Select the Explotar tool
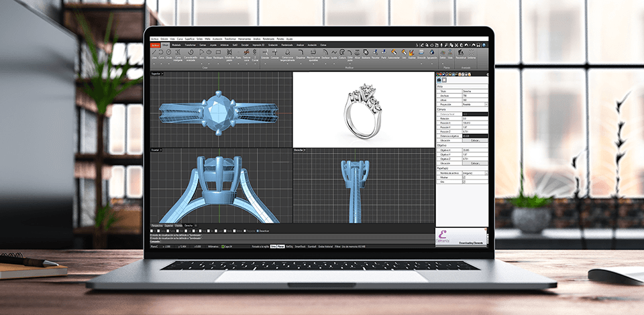 click(x=412, y=52)
